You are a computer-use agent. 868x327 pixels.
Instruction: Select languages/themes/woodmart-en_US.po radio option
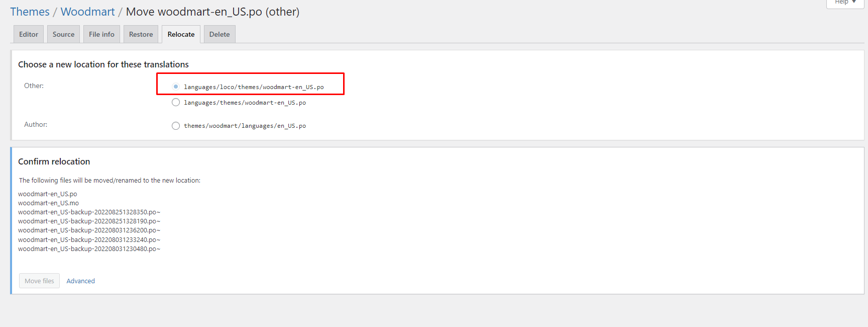pos(176,102)
